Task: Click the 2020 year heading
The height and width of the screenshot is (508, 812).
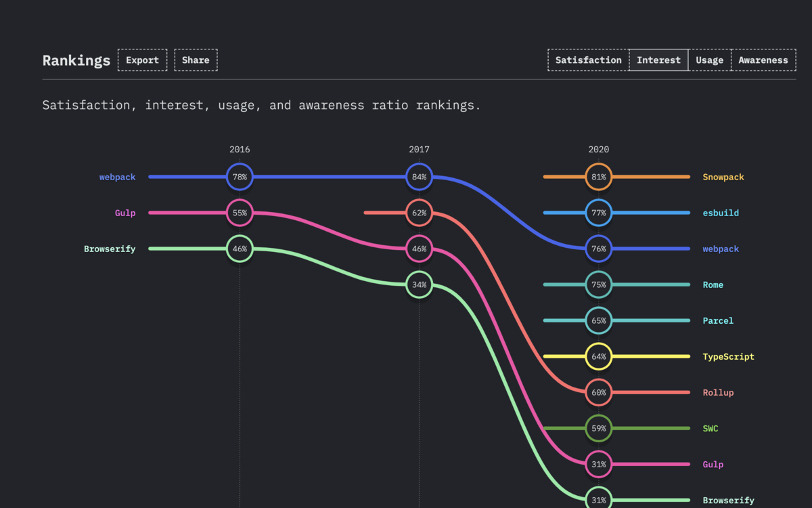Action: point(598,150)
